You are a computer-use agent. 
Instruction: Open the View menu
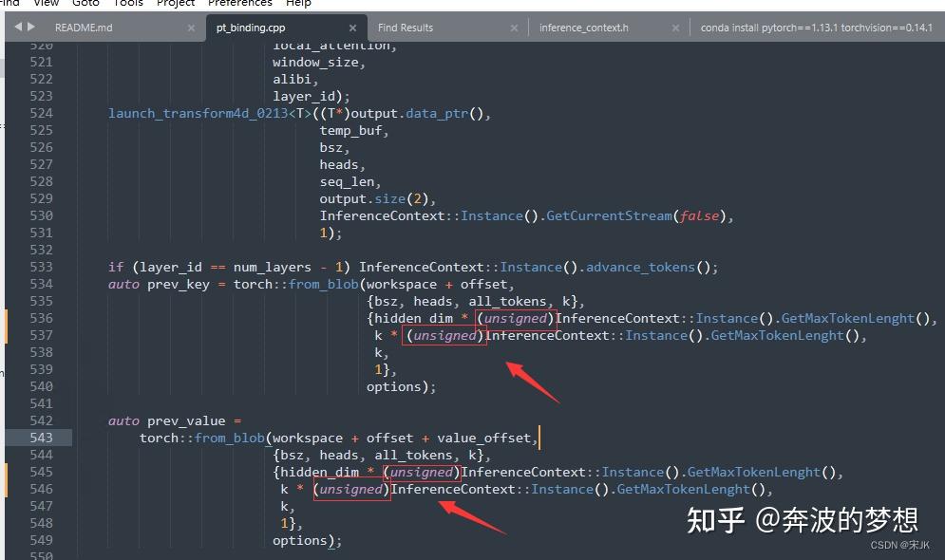(47, 3)
